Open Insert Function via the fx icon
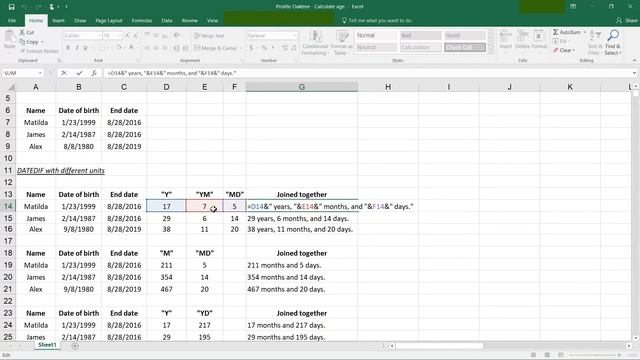 click(94, 73)
